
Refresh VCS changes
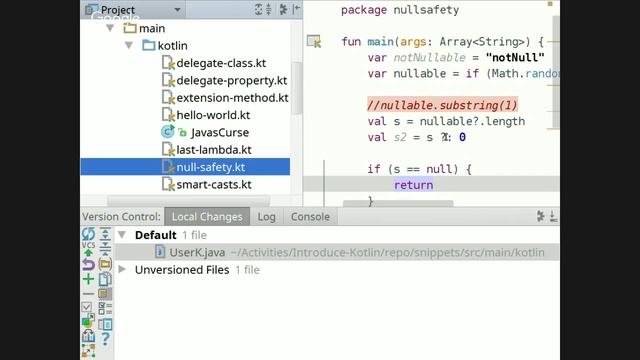click(x=88, y=234)
